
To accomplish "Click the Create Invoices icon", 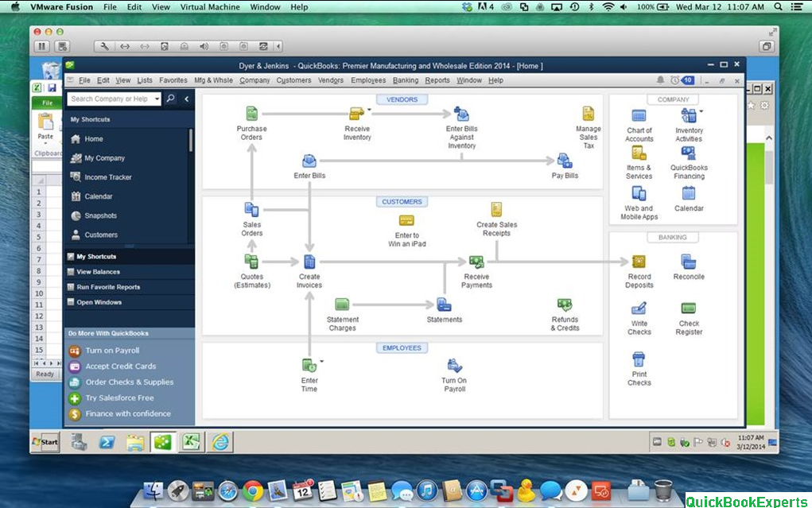I will pyautogui.click(x=309, y=262).
